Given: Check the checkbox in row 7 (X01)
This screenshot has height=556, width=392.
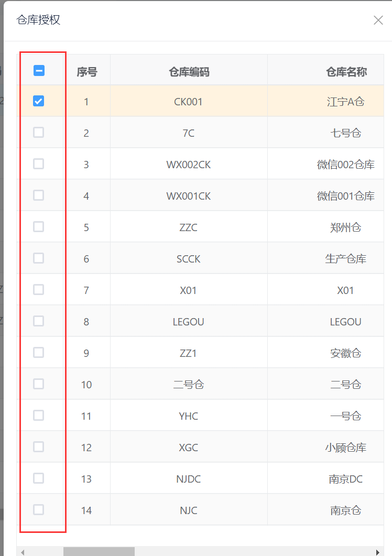Looking at the screenshot, I should (38, 290).
